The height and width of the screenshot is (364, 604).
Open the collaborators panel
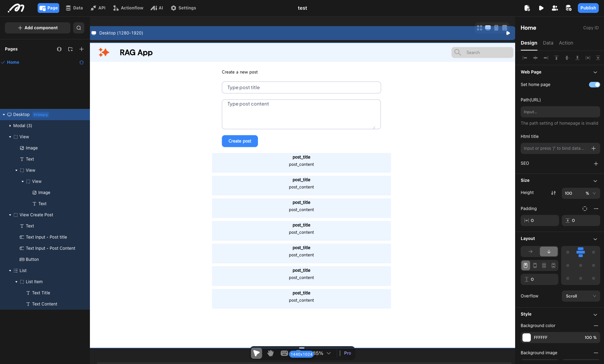point(555,8)
